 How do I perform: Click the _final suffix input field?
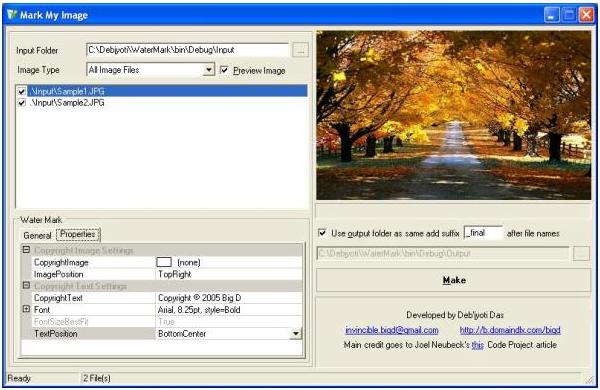click(483, 233)
